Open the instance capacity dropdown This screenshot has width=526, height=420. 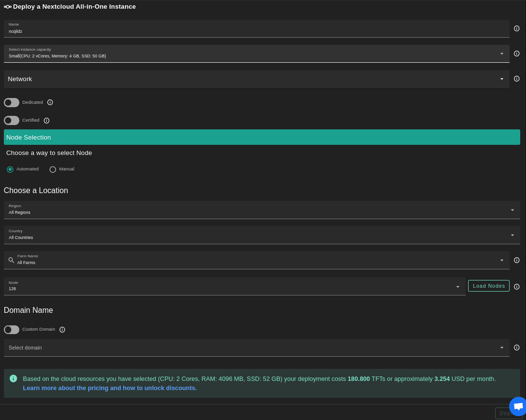pos(256,54)
